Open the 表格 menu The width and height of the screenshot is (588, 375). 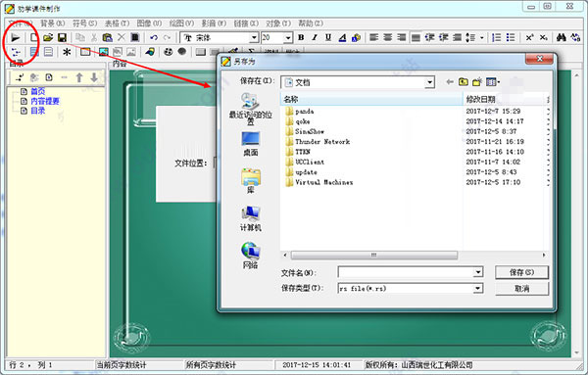117,23
